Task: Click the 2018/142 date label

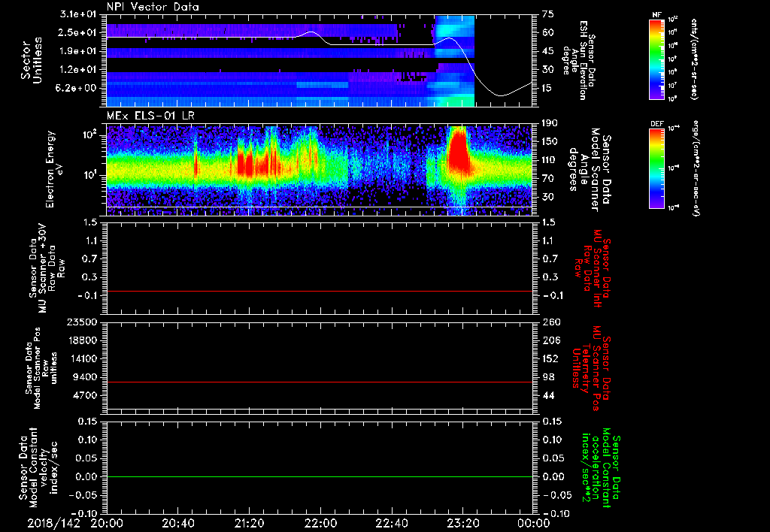Action: (x=53, y=523)
